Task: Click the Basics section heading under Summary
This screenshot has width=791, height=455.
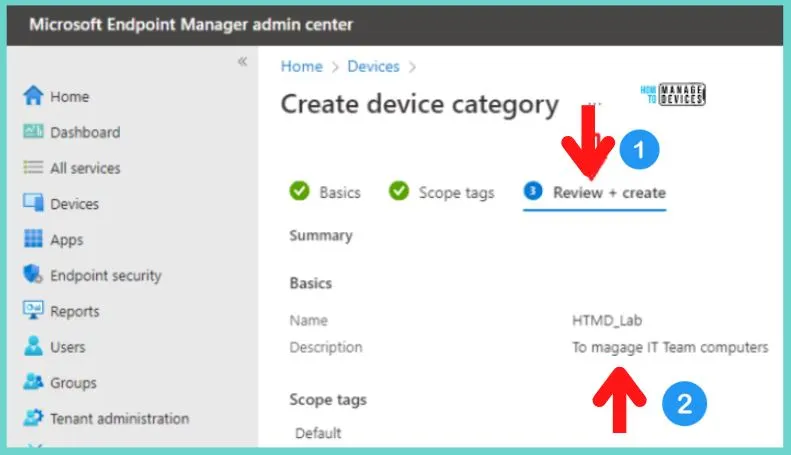Action: 311,283
